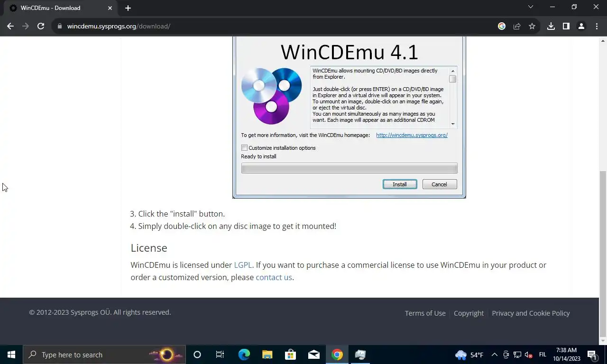This screenshot has width=607, height=364.
Task: Reload the WinCDEmu download page
Action: [x=41, y=26]
